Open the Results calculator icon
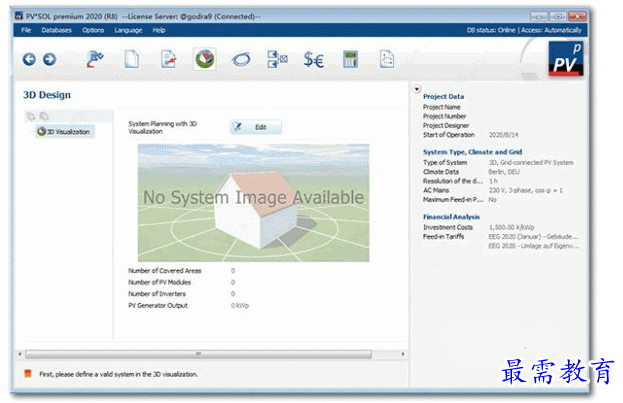The width and height of the screenshot is (623, 403). click(x=350, y=59)
